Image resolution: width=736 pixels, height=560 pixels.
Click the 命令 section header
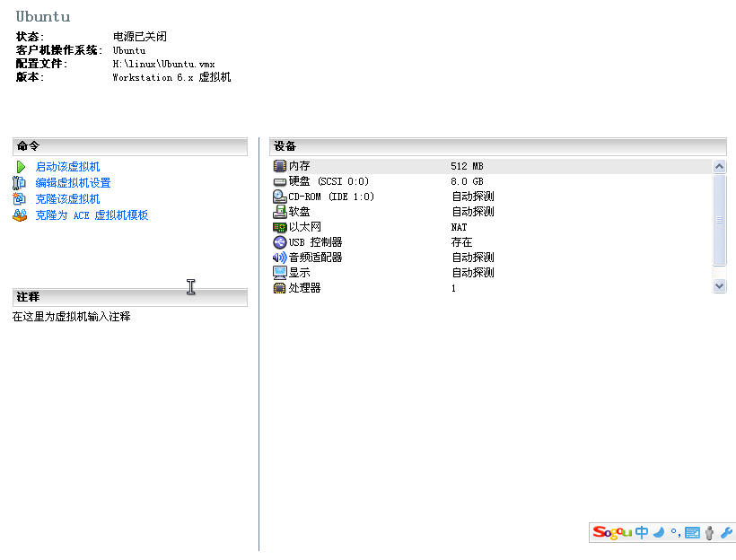tap(130, 146)
